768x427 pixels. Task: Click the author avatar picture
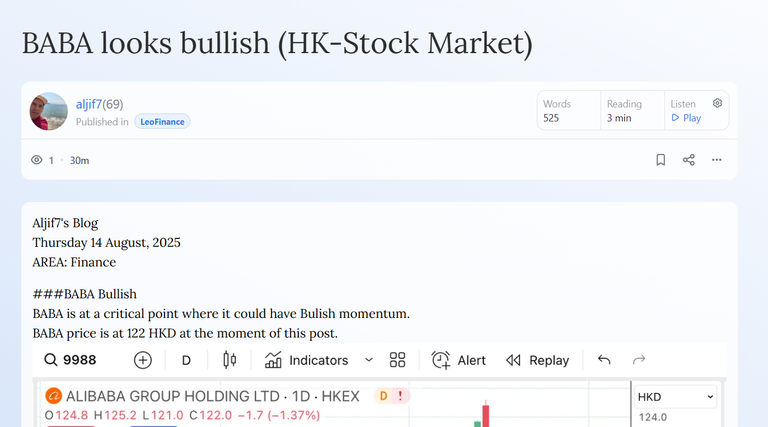tap(48, 111)
